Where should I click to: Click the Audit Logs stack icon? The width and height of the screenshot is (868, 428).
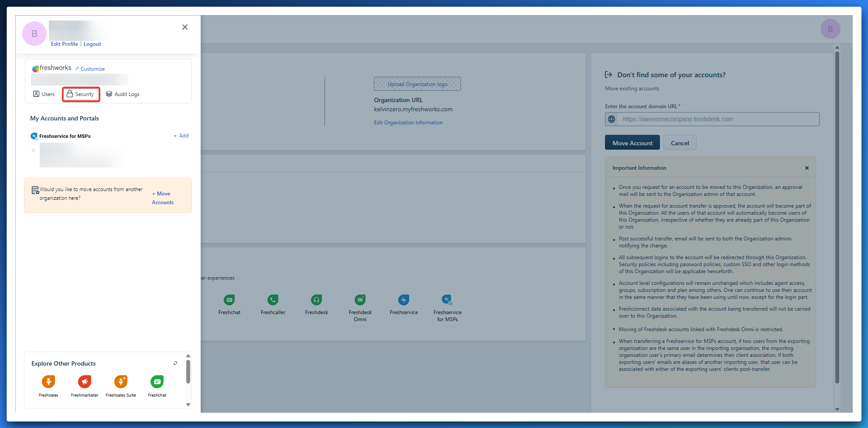(x=109, y=94)
